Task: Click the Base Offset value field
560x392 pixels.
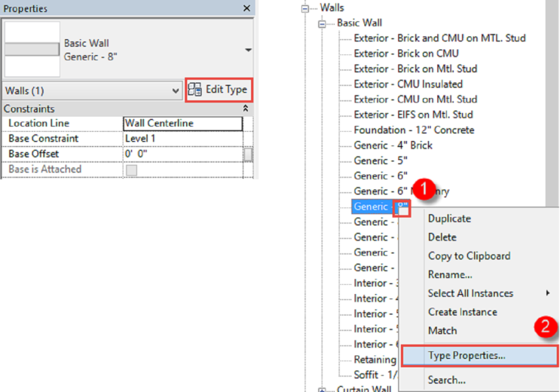Action: tap(183, 154)
